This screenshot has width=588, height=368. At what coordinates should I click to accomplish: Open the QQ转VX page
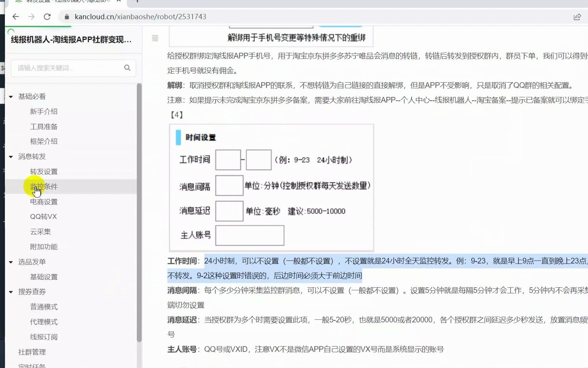[x=43, y=217]
